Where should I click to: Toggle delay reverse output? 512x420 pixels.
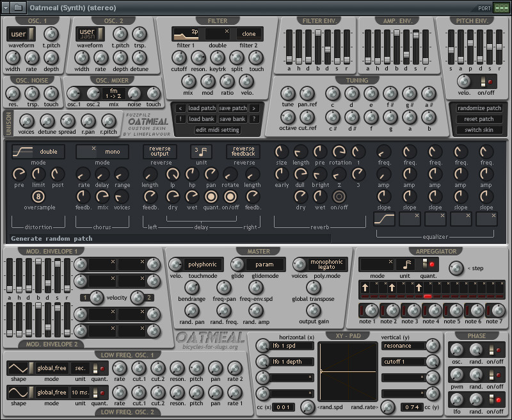coord(160,151)
